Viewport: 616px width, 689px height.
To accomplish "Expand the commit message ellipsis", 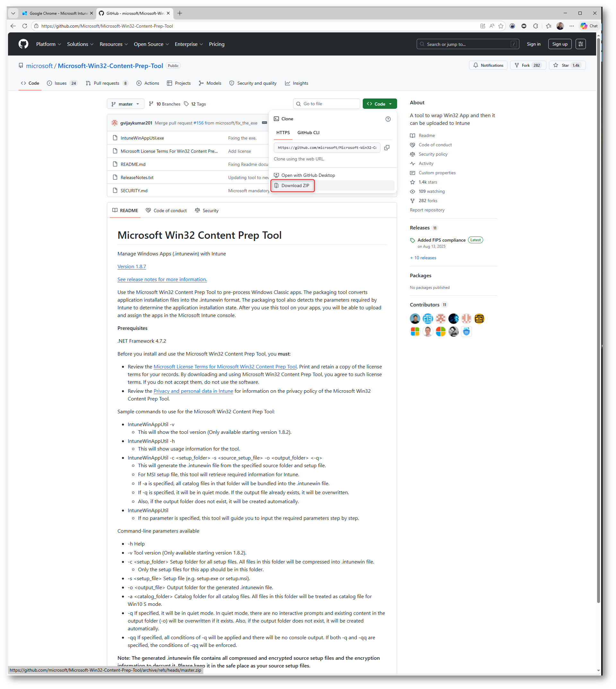I will coord(264,123).
